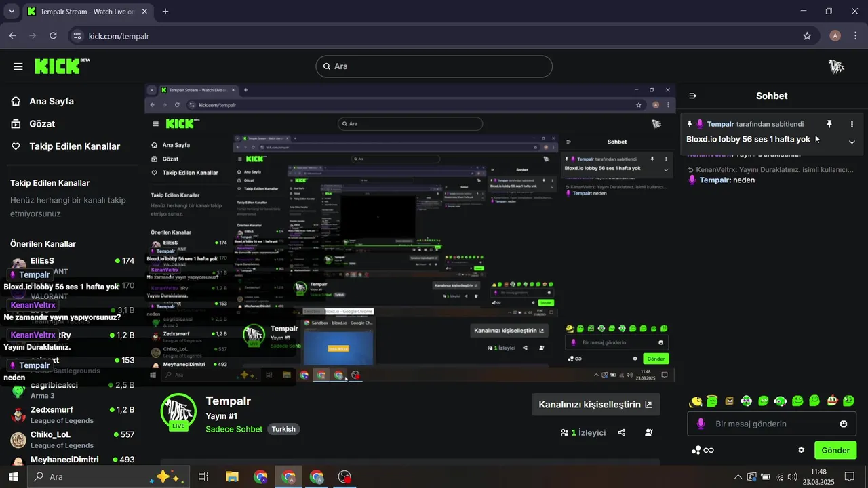This screenshot has width=868, height=488.
Task: Open Windows Start menu
Action: click(x=13, y=477)
